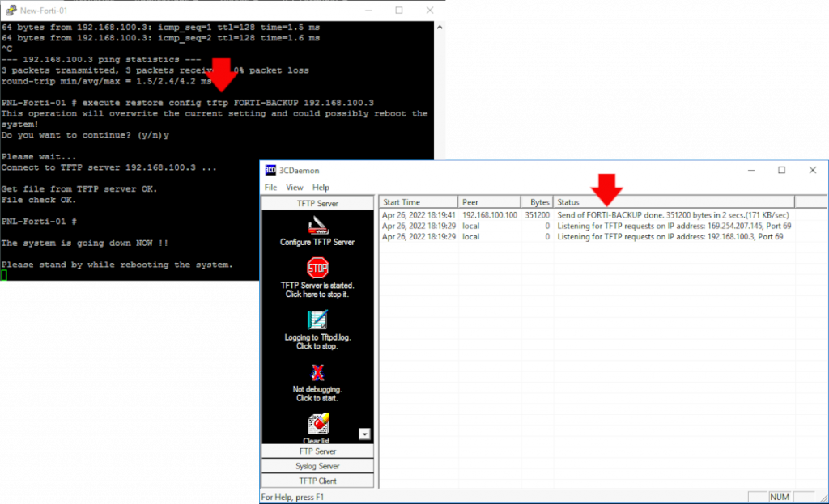The width and height of the screenshot is (829, 504).
Task: Select the TFTP Server panel header
Action: (316, 201)
